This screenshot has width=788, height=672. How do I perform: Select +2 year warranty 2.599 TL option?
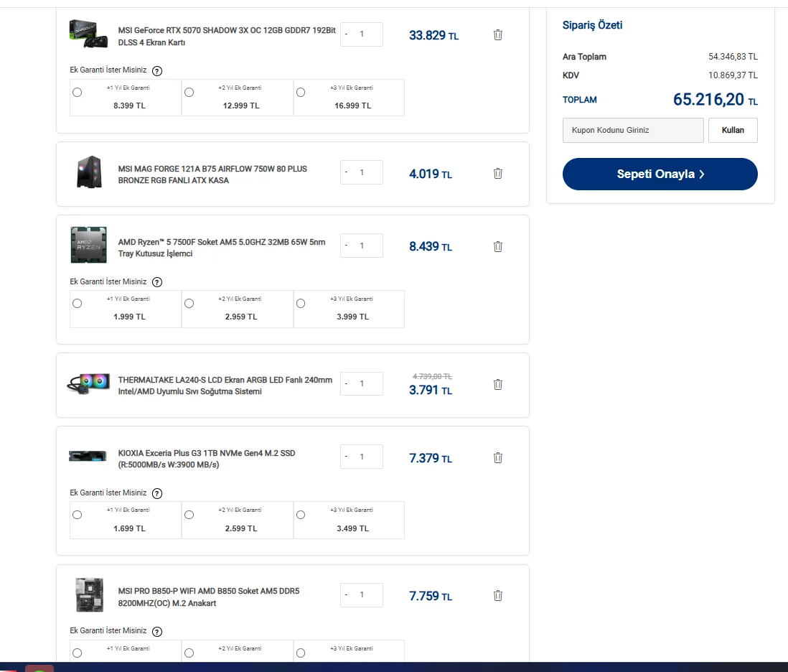click(x=189, y=515)
